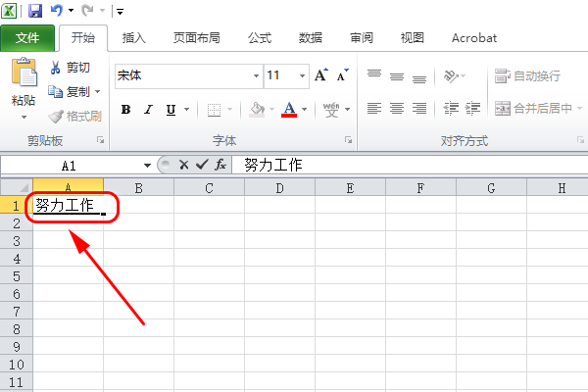This screenshot has width=588, height=392.
Task: Open 剪贴板 dialog launcher
Action: tap(101, 140)
